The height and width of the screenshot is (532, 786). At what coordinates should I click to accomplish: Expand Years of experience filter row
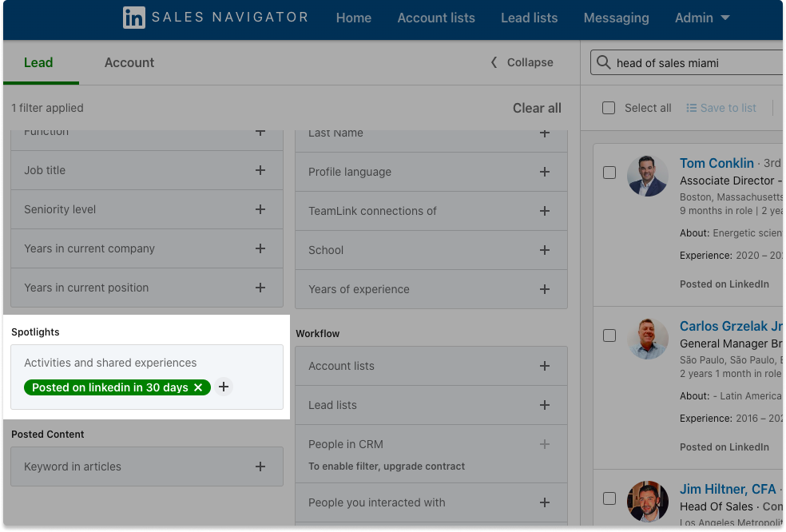coord(431,289)
